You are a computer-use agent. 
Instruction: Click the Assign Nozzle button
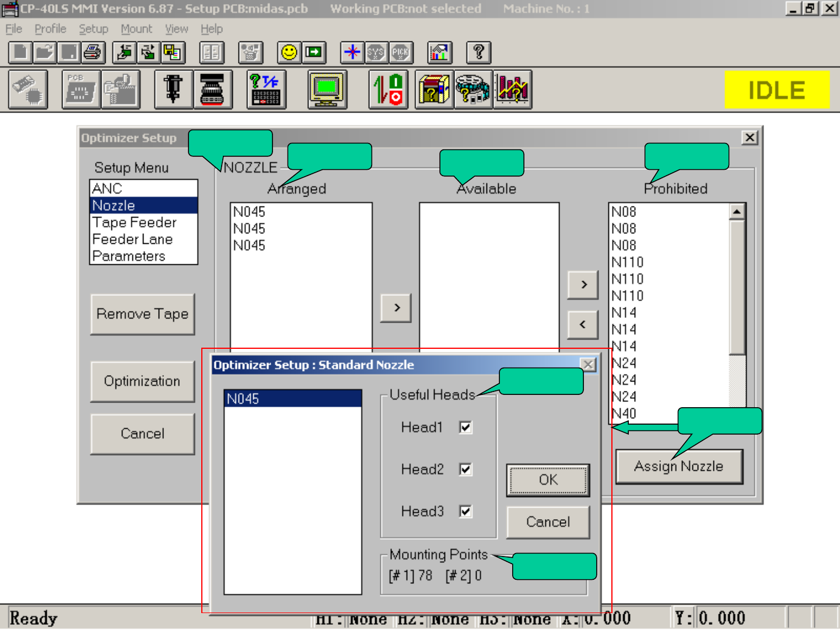click(679, 467)
